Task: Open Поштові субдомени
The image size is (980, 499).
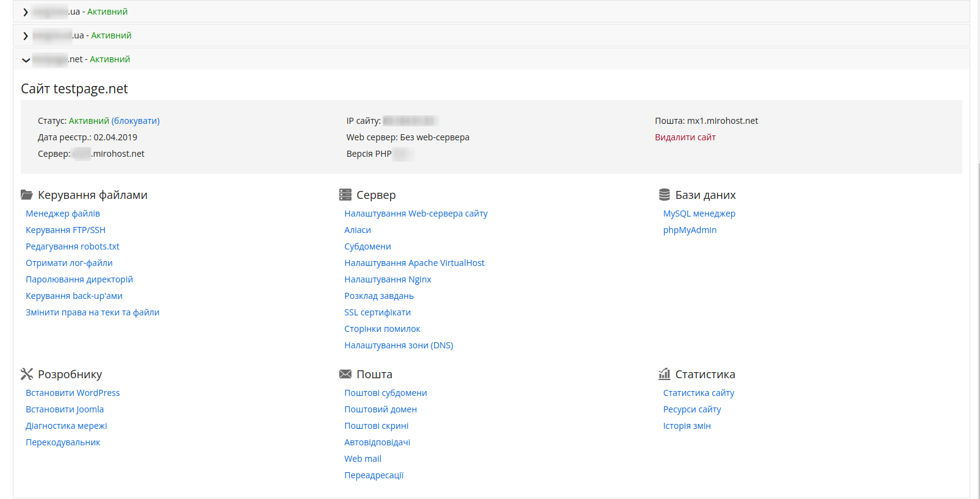Action: click(x=386, y=393)
